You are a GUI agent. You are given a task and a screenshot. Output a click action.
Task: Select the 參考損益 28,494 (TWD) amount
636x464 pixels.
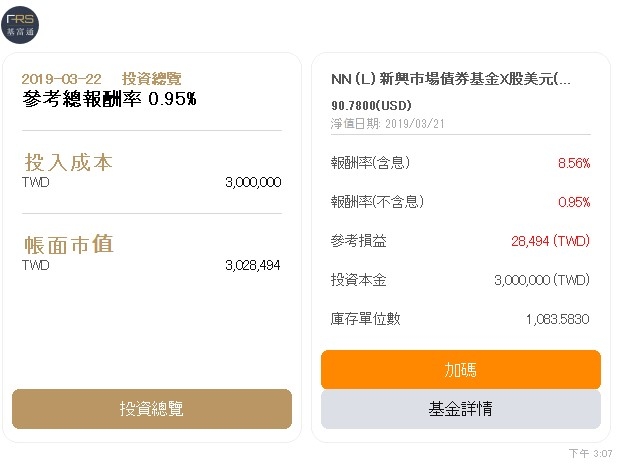pos(550,241)
